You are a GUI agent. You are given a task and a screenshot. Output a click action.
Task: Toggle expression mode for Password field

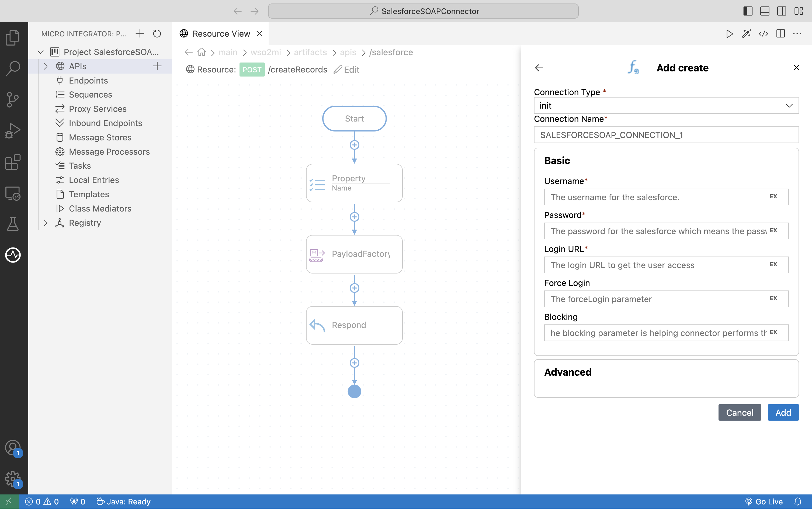[x=773, y=231]
